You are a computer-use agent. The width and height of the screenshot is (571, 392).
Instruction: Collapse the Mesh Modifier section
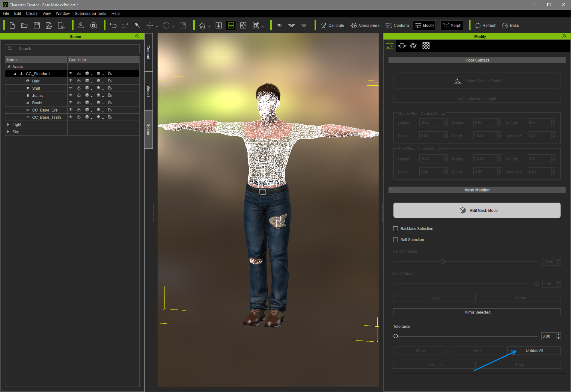[x=391, y=190]
